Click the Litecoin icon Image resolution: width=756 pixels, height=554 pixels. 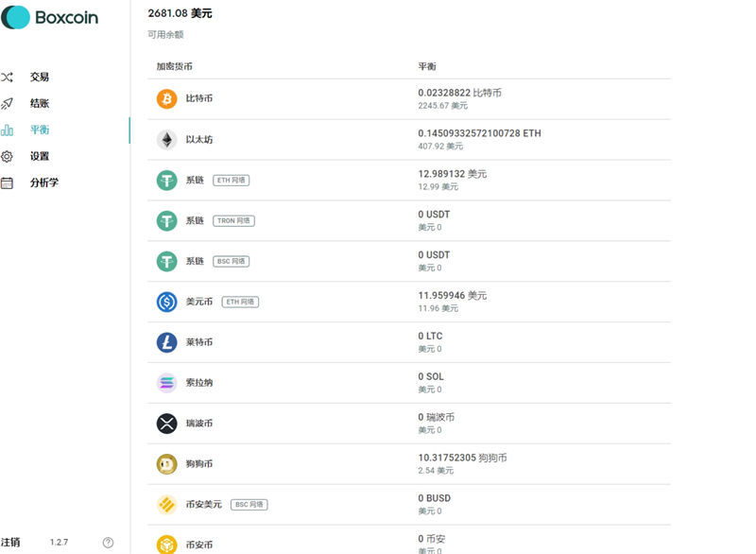coord(167,342)
